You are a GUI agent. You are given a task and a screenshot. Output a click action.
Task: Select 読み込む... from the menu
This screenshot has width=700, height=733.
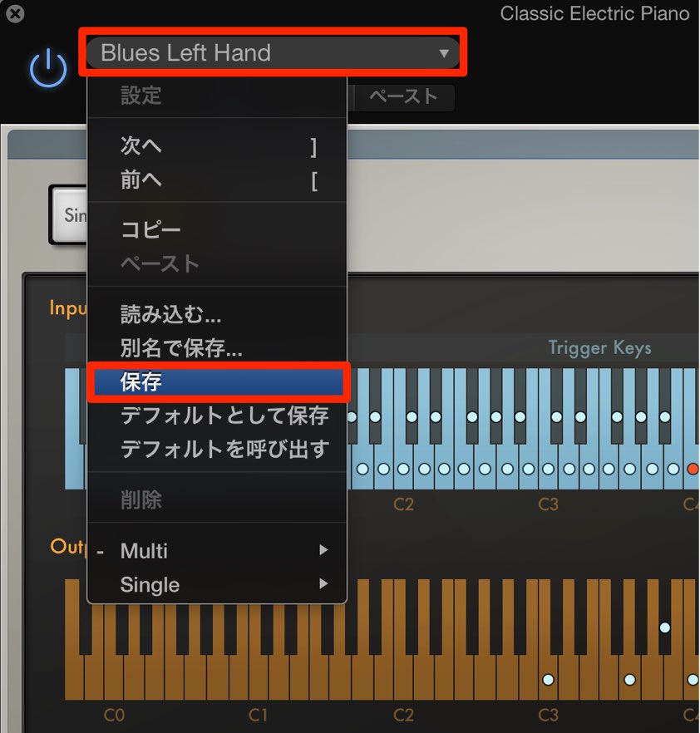(x=218, y=314)
